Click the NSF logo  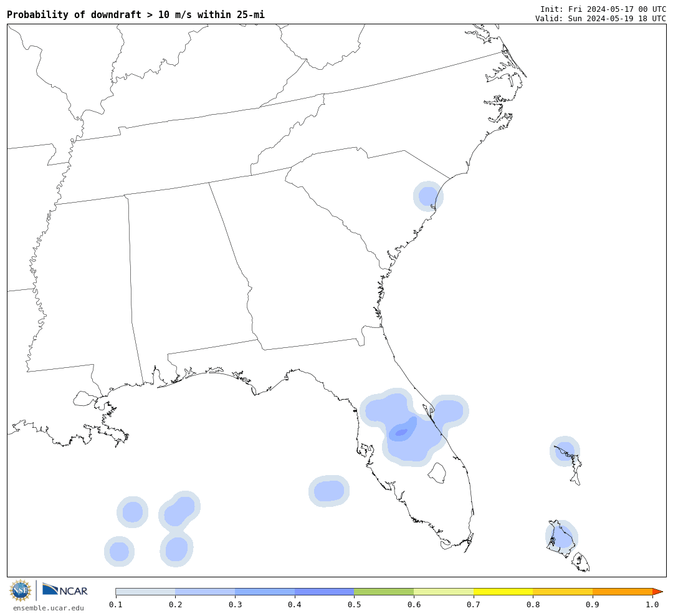(20, 590)
